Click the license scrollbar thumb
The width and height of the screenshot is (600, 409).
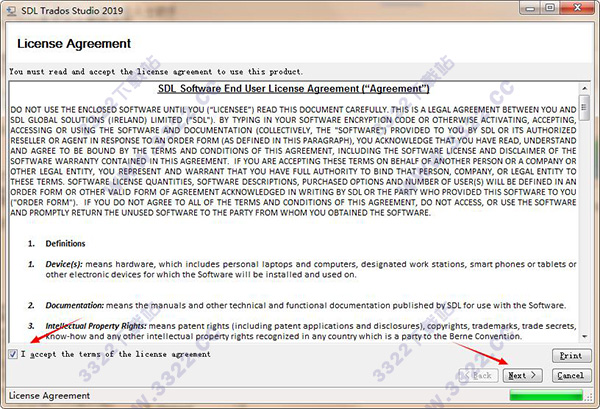pyautogui.click(x=584, y=108)
